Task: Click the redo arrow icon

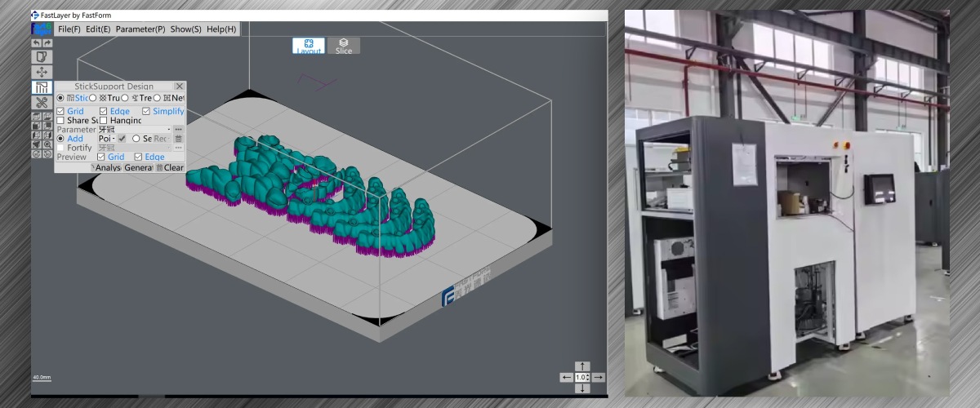Action: click(x=47, y=43)
